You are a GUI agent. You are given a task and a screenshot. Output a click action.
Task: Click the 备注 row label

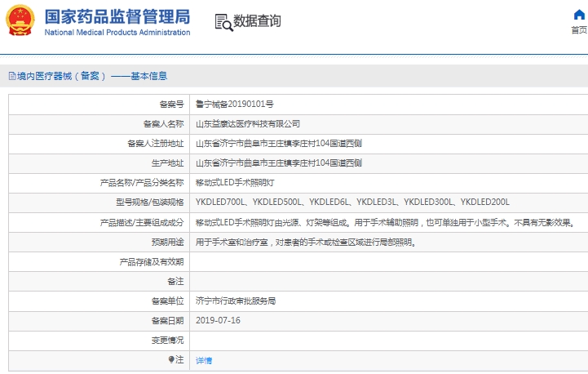175,281
